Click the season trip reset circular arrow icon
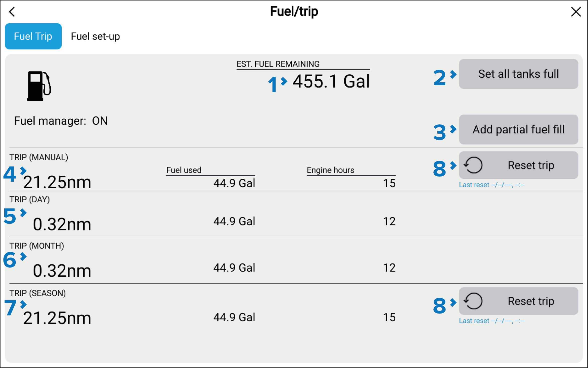The image size is (588, 368). [x=473, y=301]
